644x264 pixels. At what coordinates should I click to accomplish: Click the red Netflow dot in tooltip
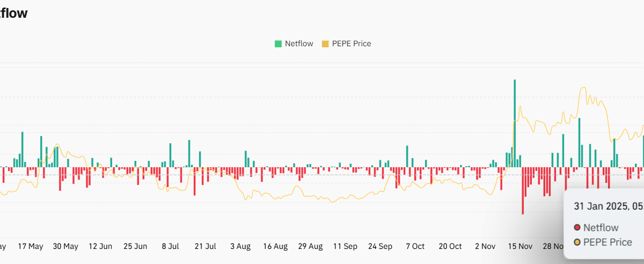[577, 228]
